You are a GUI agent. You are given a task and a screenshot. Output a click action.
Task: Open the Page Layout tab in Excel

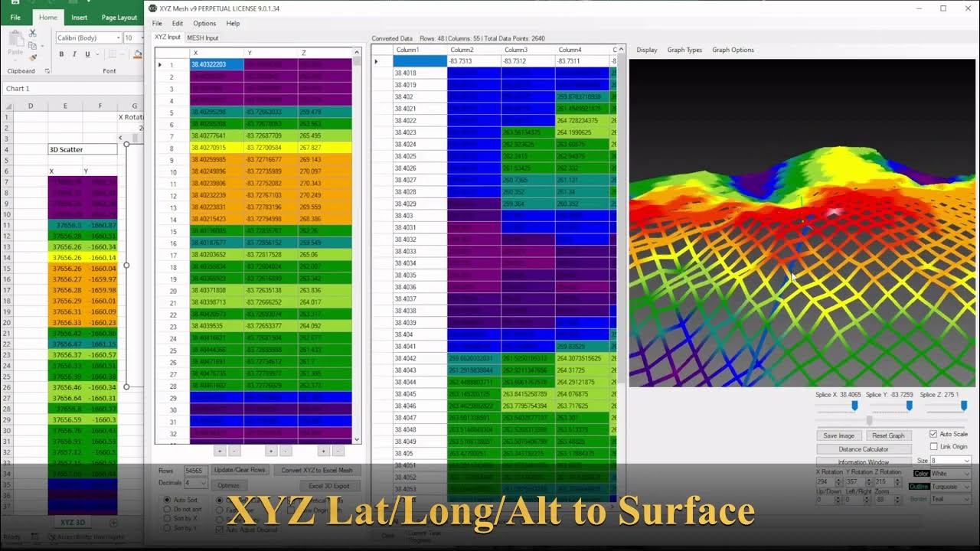[x=119, y=17]
